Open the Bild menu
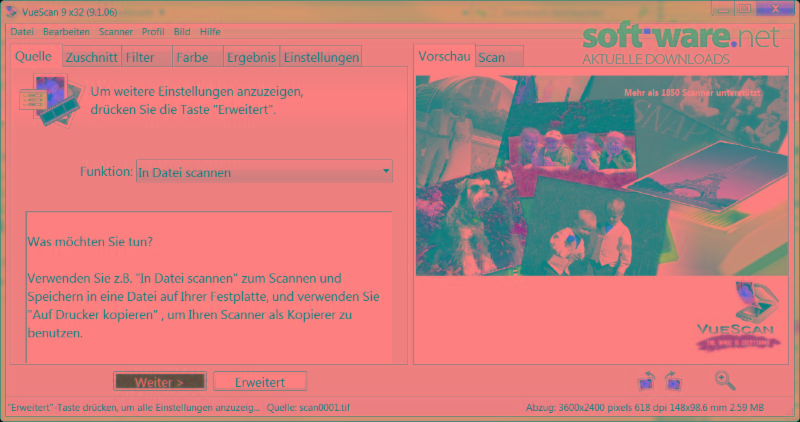 [x=182, y=32]
